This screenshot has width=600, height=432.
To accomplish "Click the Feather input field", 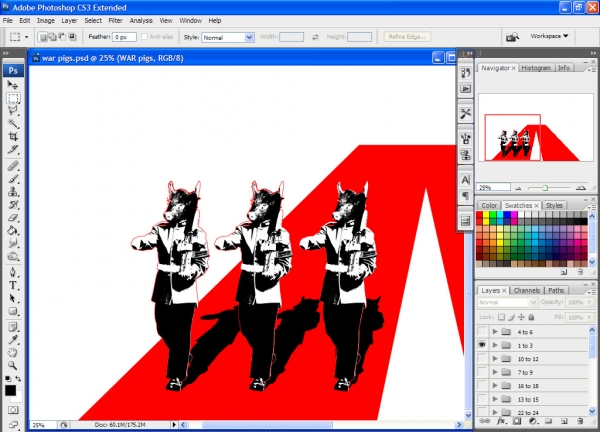I will click(x=124, y=37).
